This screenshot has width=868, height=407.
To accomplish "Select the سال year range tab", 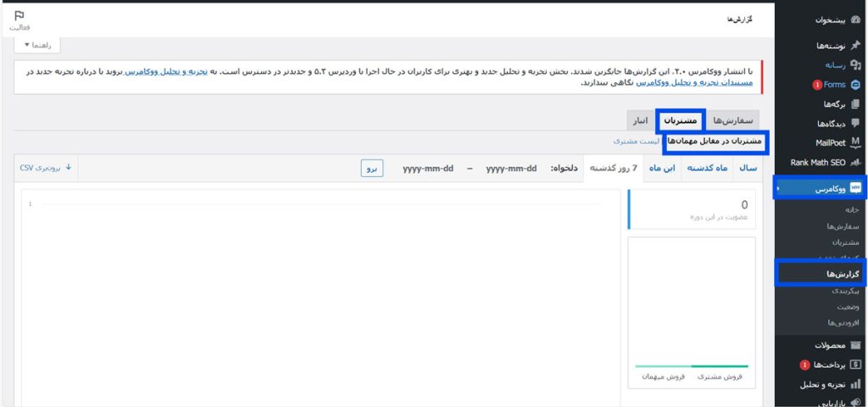I will point(748,169).
